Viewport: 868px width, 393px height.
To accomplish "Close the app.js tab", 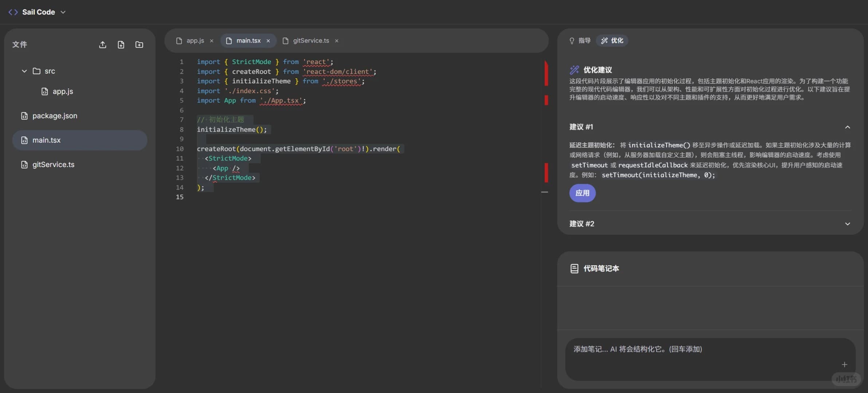I will click(x=212, y=41).
